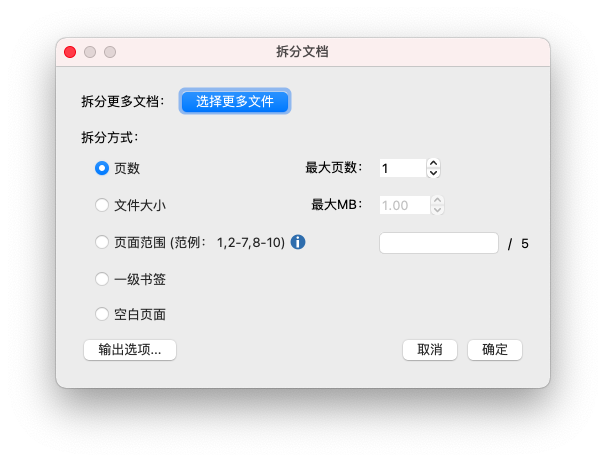Viewport: 606px width, 462px height.
Task: Open 输出选项... settings
Action: coord(130,350)
